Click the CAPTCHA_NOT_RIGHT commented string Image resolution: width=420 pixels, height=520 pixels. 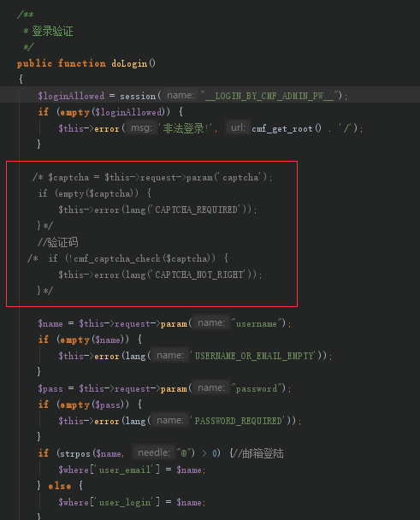[199, 275]
